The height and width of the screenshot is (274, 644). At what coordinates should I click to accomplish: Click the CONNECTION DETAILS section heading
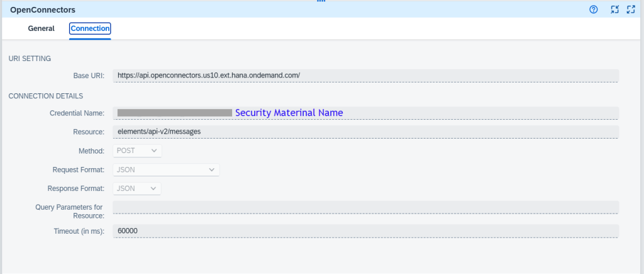pos(46,96)
